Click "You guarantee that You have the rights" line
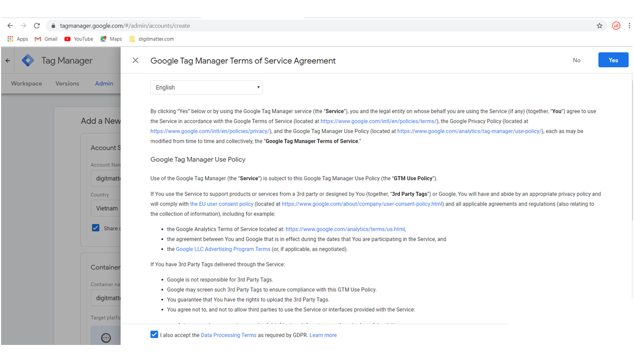The height and width of the screenshot is (364, 634). coord(248,300)
